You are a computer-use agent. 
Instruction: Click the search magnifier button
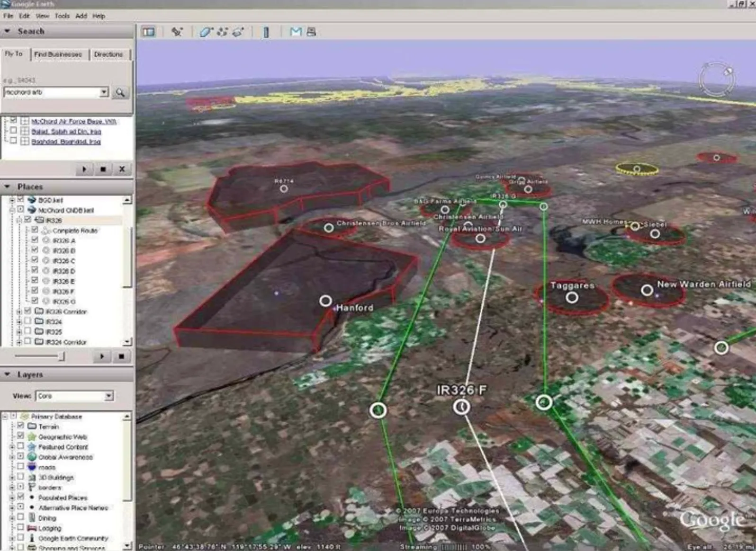120,92
